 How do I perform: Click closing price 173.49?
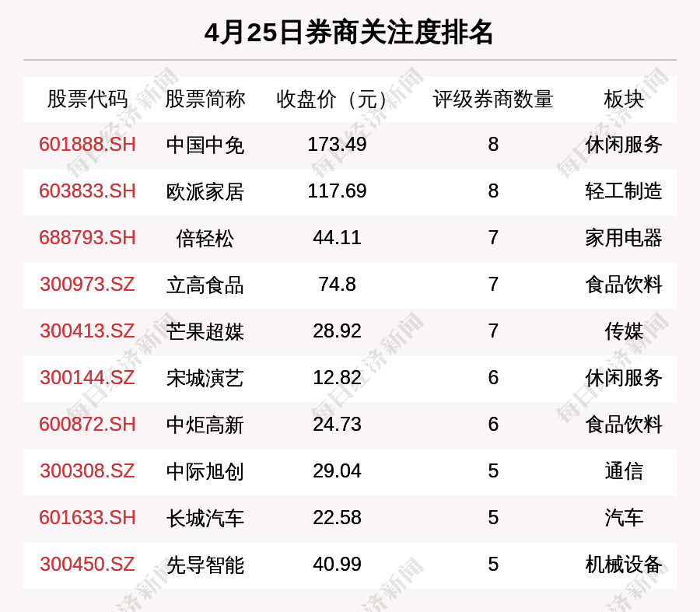(337, 145)
